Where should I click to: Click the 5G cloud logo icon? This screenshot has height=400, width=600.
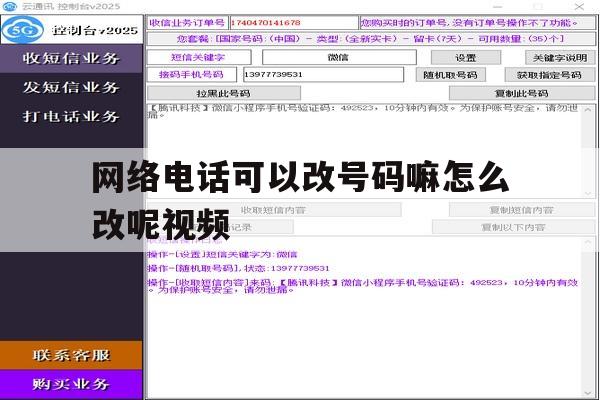coord(23,29)
